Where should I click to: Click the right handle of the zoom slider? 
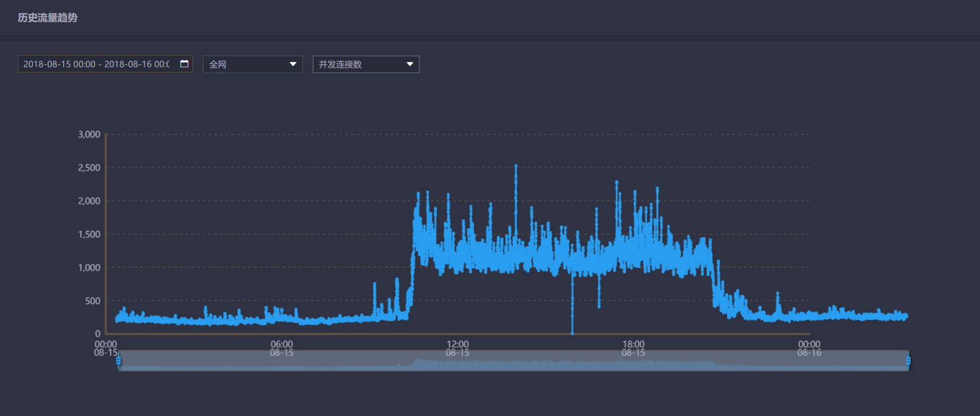tap(908, 360)
